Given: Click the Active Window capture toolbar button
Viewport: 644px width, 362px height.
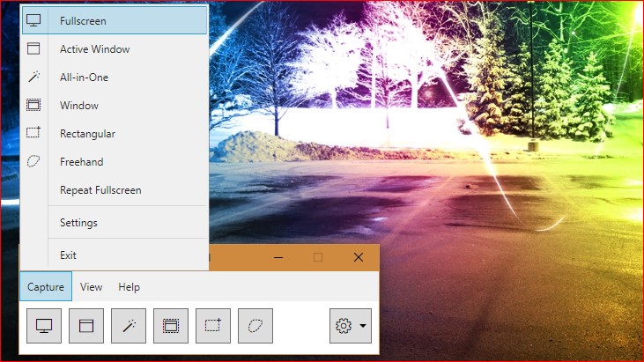Looking at the screenshot, I should 86,326.
